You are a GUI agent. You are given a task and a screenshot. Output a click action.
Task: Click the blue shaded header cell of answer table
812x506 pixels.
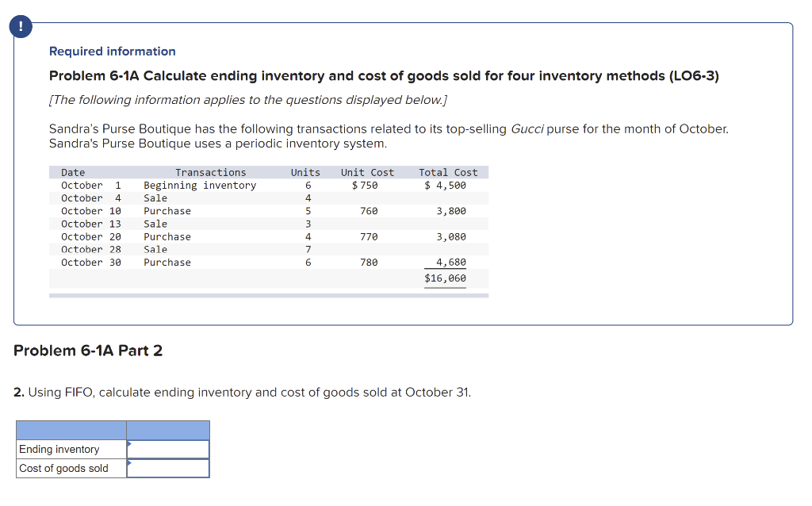click(113, 429)
